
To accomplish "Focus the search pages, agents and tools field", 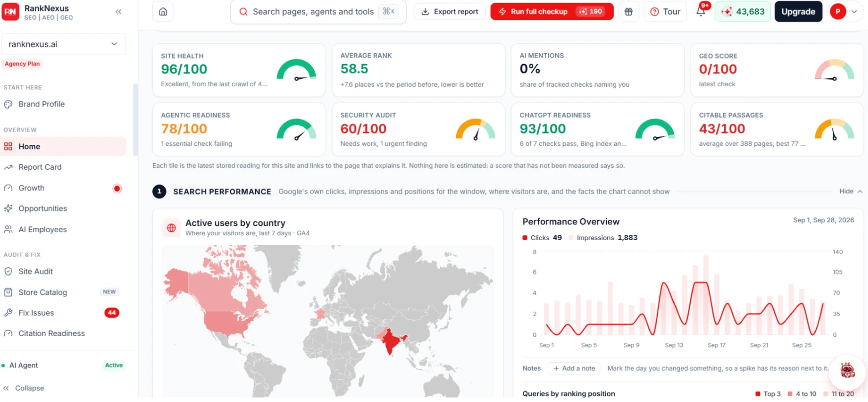I will point(318,12).
